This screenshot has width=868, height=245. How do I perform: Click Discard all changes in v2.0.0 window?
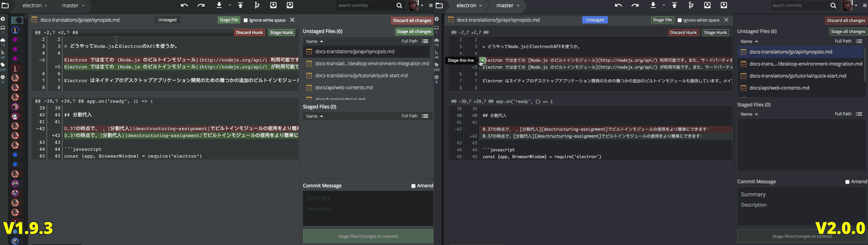pos(846,21)
